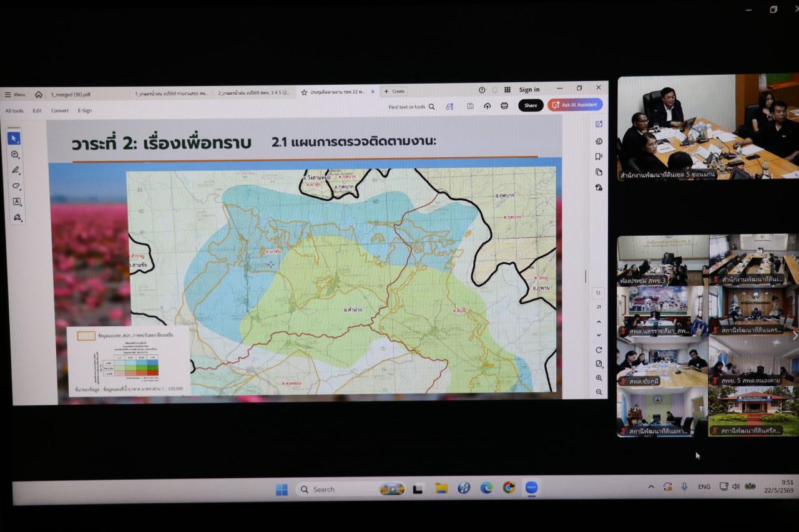Select the Sign or stamp tool
The width and height of the screenshot is (799, 532).
pyautogui.click(x=17, y=217)
